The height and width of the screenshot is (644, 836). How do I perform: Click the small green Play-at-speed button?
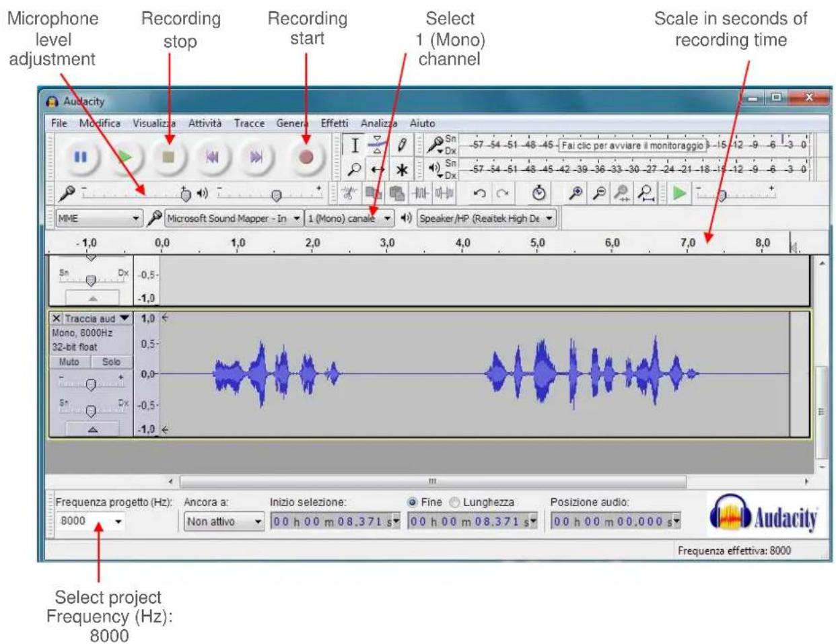click(x=680, y=194)
